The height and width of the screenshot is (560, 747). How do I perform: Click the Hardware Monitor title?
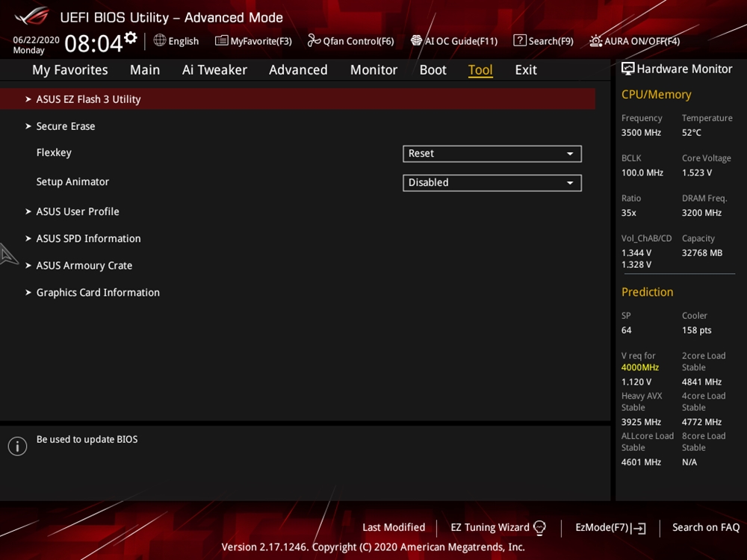point(684,69)
